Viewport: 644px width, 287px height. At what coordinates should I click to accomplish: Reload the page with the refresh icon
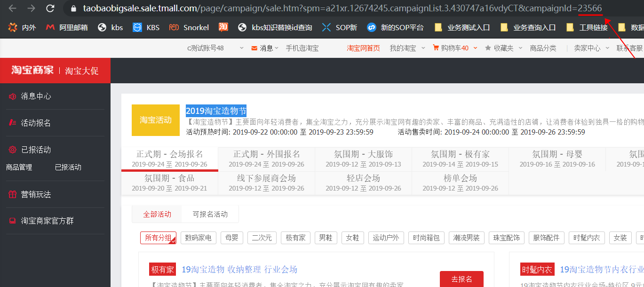point(51,8)
